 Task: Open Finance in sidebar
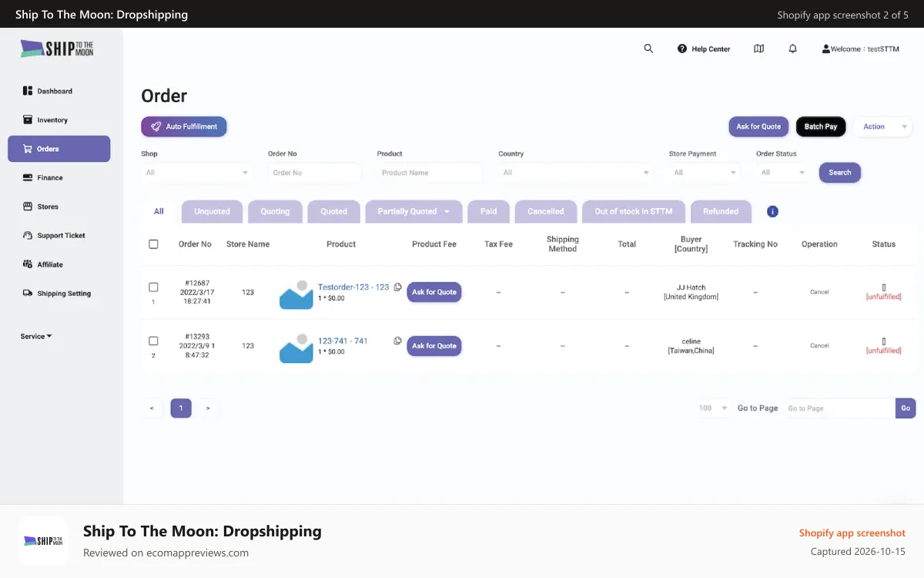coord(59,178)
